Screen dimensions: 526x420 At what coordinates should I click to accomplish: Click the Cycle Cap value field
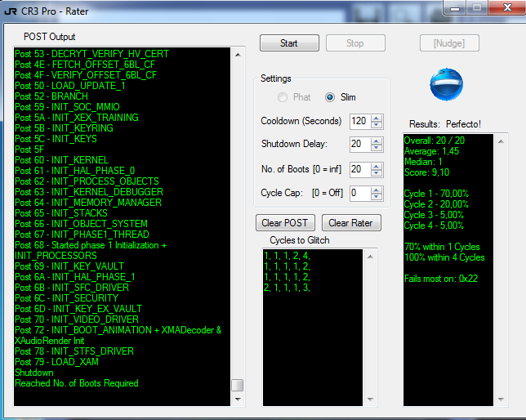click(x=359, y=194)
